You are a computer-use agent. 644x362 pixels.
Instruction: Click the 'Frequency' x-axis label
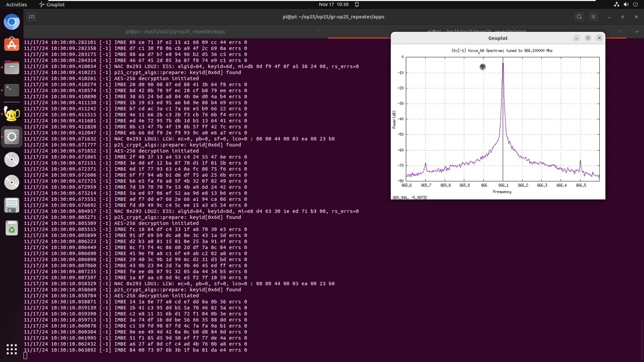tap(502, 192)
